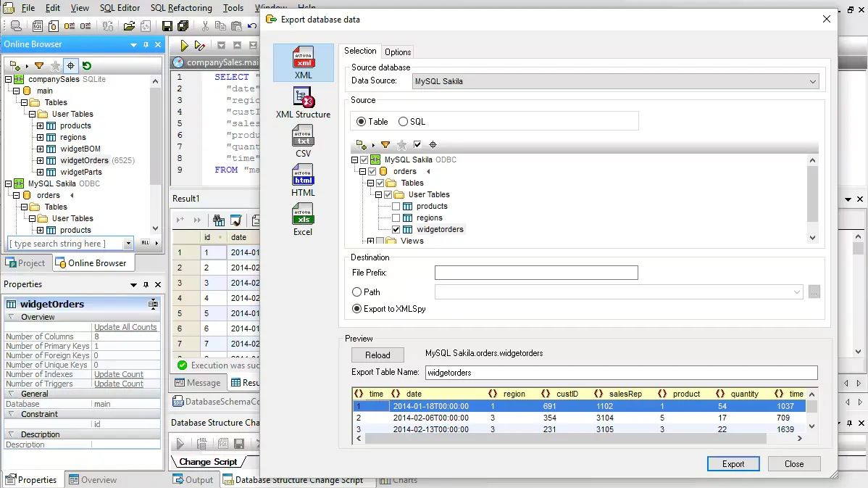The height and width of the screenshot is (488, 868).
Task: Click the copy icon in main toolbar
Action: click(220, 26)
